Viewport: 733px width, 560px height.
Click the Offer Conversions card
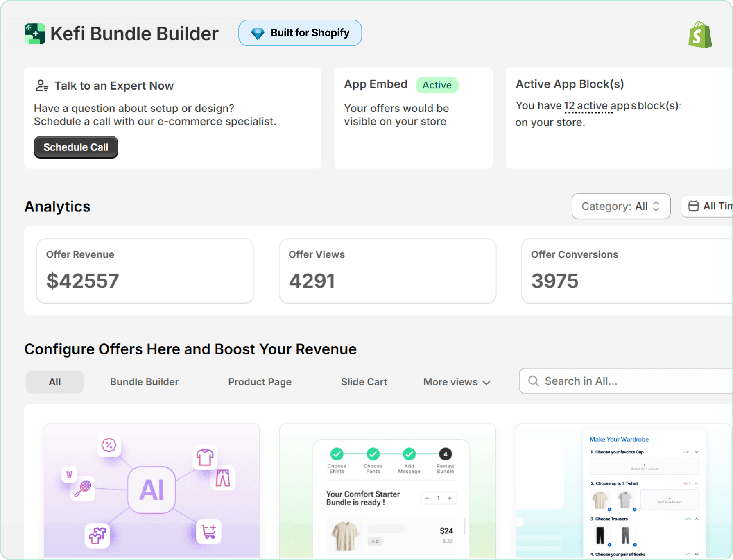627,271
